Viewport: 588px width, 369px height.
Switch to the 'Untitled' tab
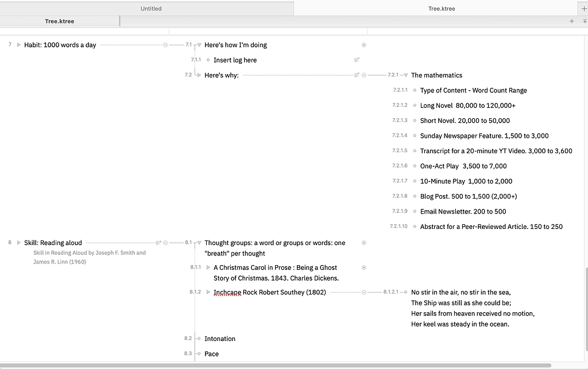(x=150, y=8)
